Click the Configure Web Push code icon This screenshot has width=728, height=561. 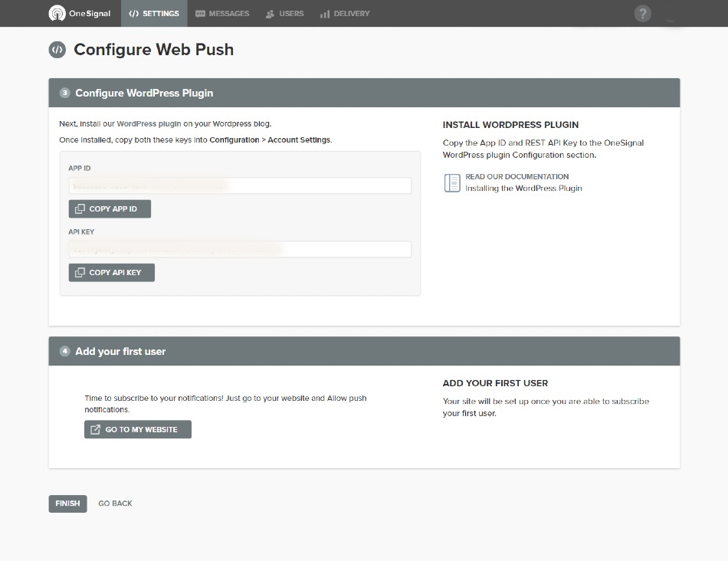(x=57, y=50)
